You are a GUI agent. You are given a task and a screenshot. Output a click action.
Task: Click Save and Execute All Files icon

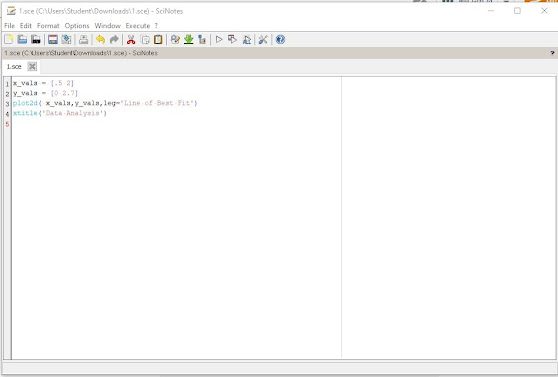(246, 40)
